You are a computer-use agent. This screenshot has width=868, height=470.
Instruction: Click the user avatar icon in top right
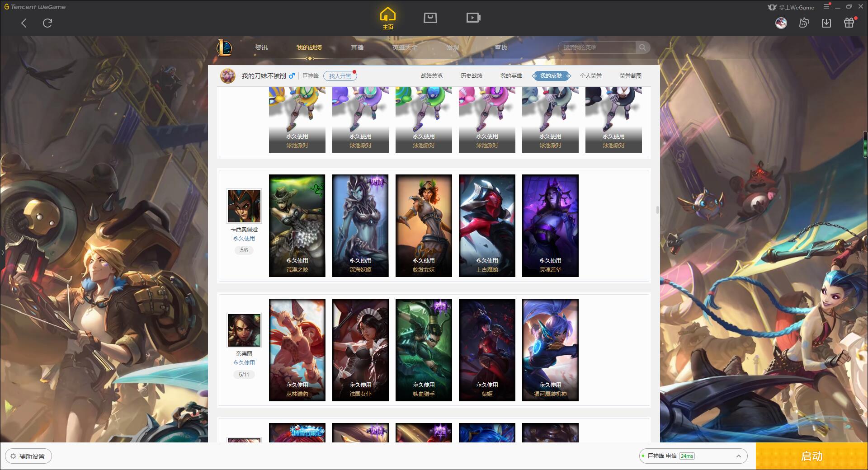[781, 23]
